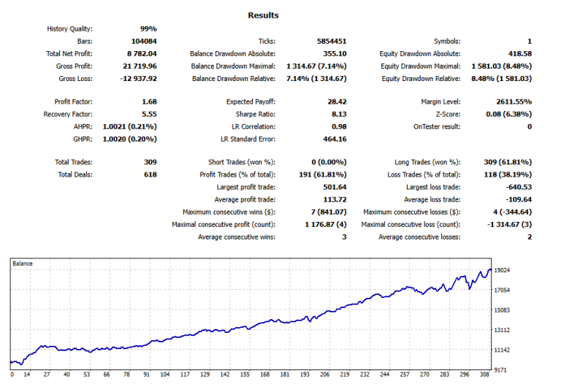Screen dimensions: 561x392
Task: Select Profit Factor value 1.68
Action: (149, 102)
